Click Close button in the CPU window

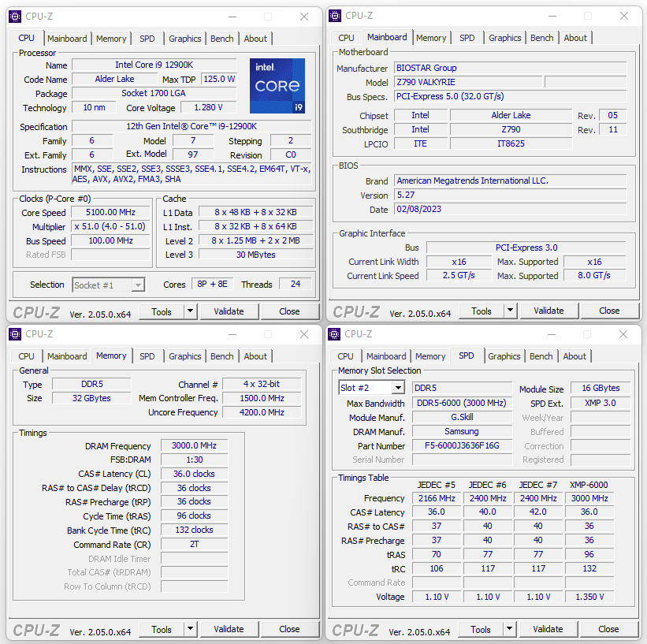(290, 311)
